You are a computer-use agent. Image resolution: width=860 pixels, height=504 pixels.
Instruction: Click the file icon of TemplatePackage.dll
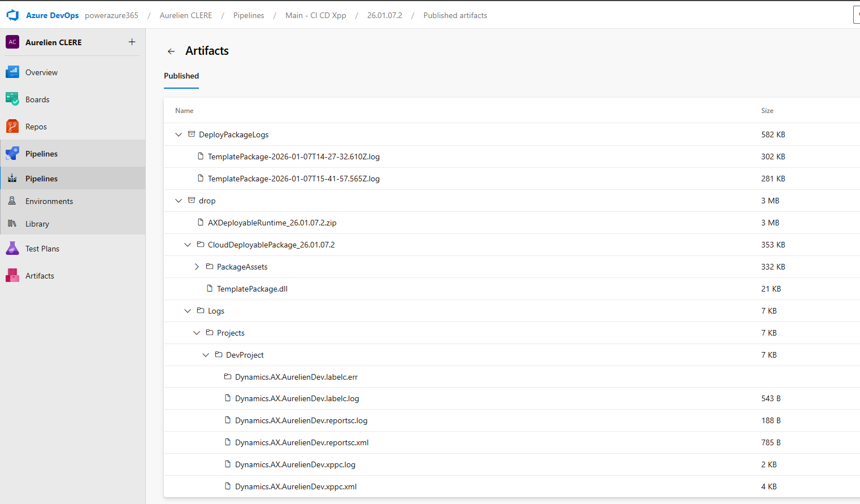210,289
